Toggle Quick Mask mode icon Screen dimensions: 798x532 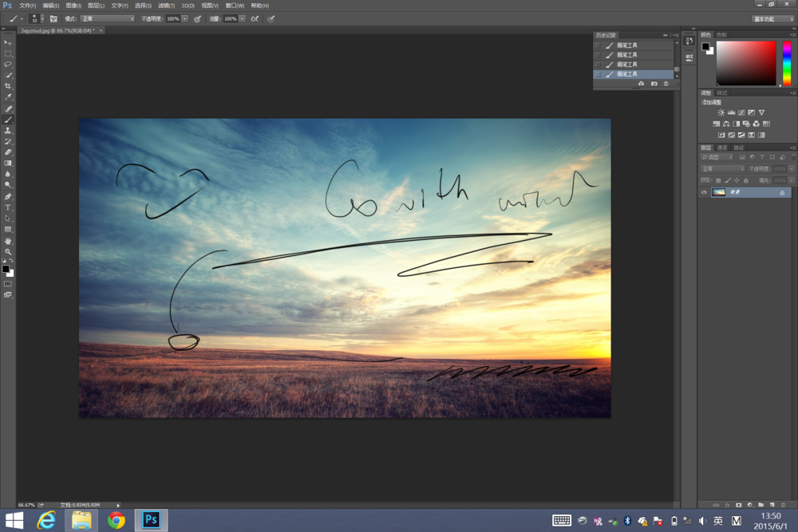point(8,284)
